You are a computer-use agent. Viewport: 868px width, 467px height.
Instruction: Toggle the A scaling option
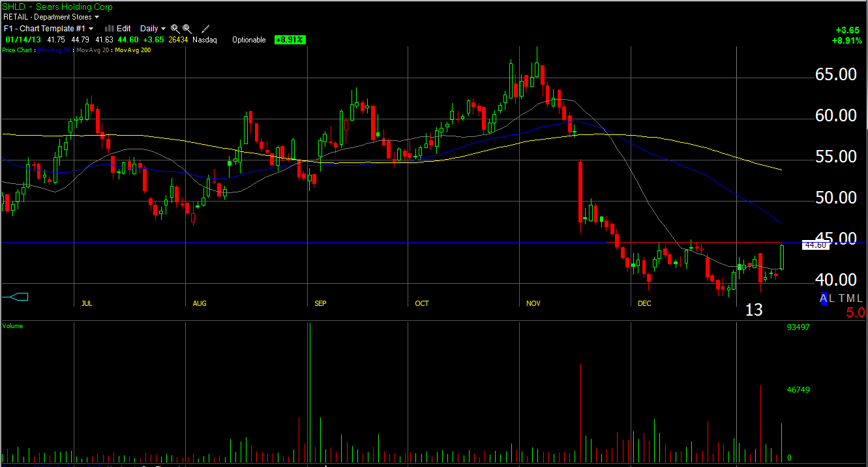(x=824, y=298)
